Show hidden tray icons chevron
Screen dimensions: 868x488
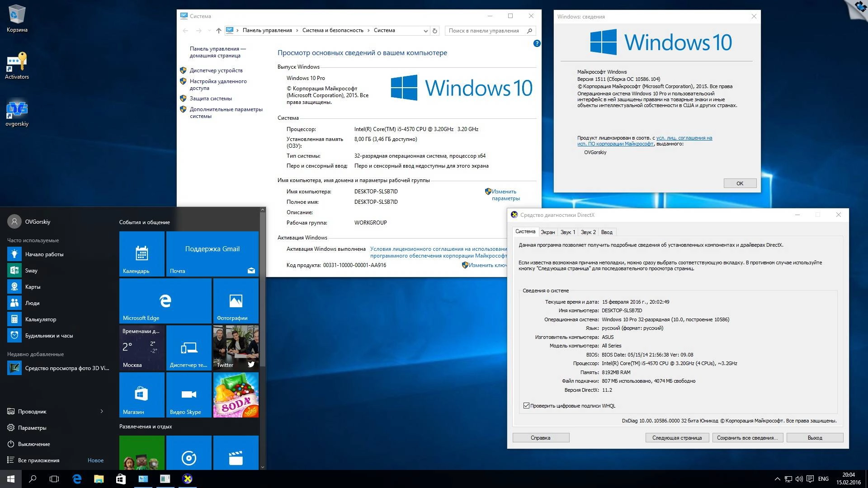pos(777,479)
